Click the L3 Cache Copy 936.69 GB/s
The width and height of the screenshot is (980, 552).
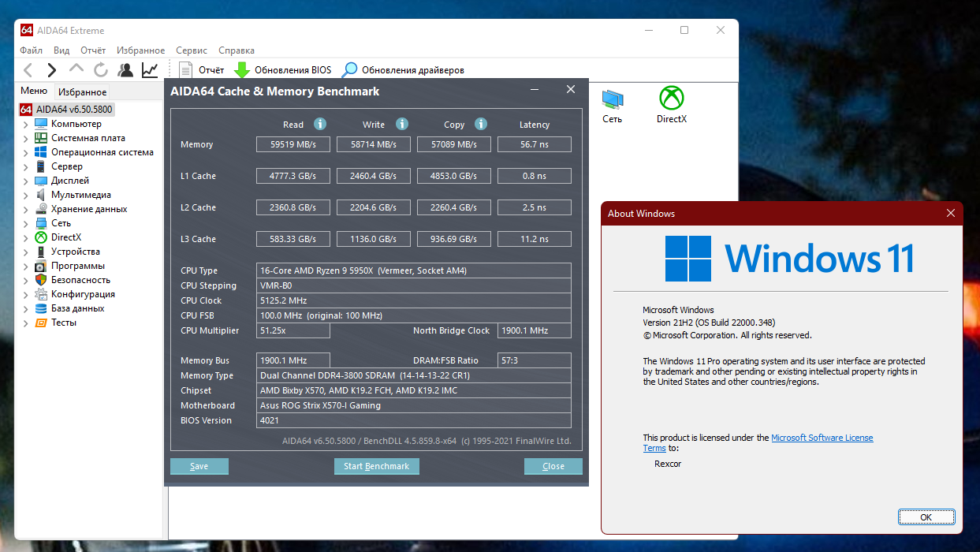tap(454, 239)
